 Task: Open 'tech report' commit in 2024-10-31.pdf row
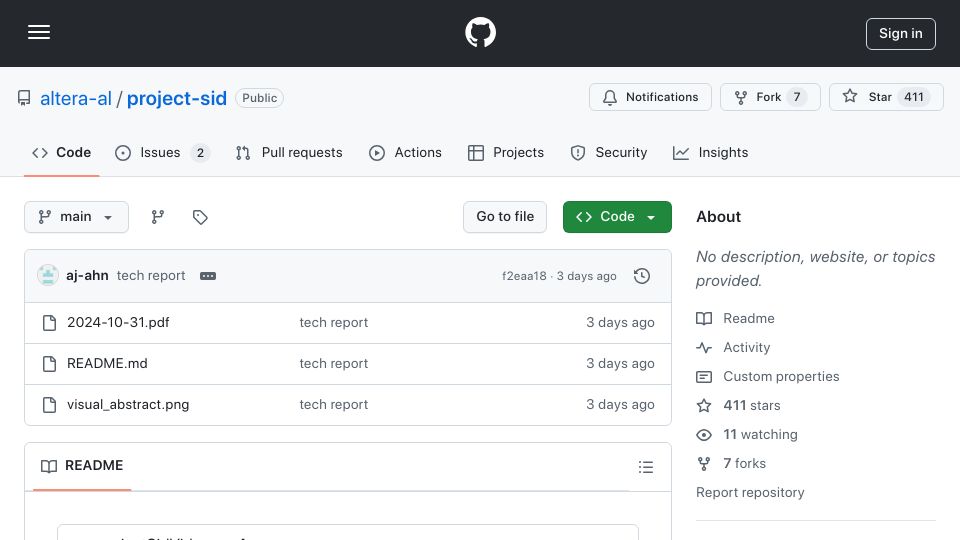click(x=334, y=323)
